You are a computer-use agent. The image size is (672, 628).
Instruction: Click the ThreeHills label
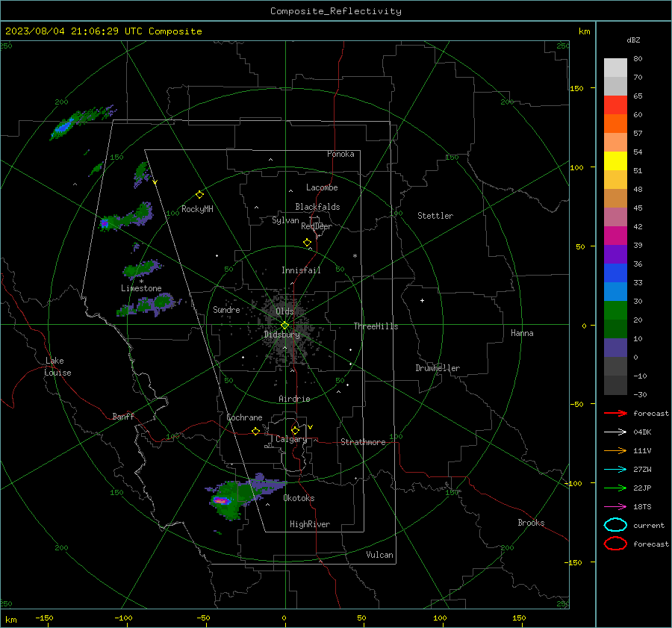(376, 326)
